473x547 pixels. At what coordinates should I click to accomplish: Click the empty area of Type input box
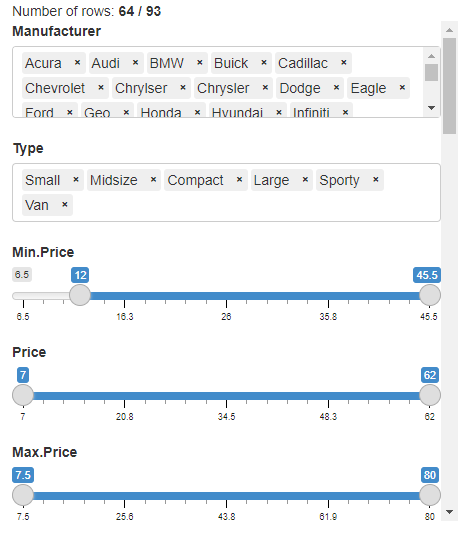[x=255, y=205]
